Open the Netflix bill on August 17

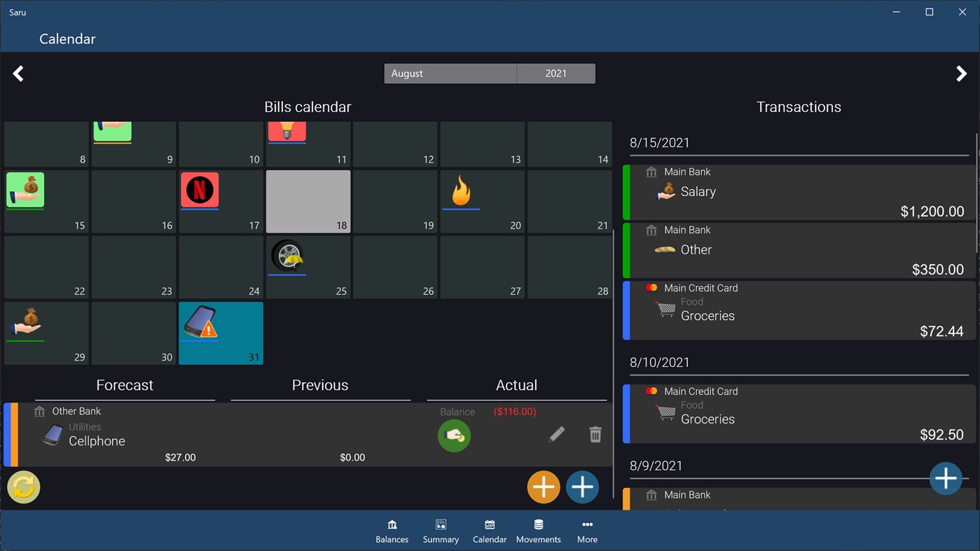[200, 190]
